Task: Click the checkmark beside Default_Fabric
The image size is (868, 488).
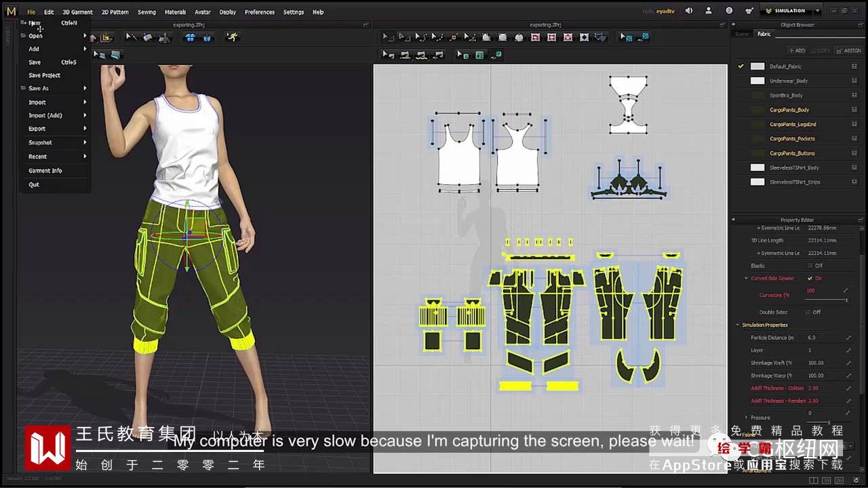Action: point(741,66)
